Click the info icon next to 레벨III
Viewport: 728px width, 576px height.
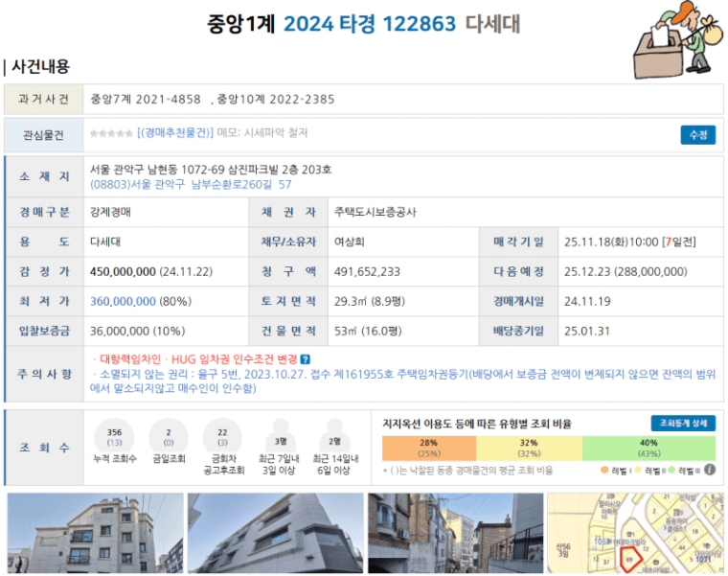(x=710, y=470)
